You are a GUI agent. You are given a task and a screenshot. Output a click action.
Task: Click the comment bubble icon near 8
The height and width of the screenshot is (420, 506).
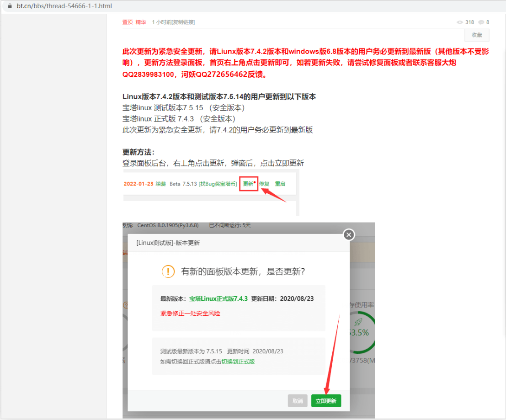pyautogui.click(x=481, y=22)
